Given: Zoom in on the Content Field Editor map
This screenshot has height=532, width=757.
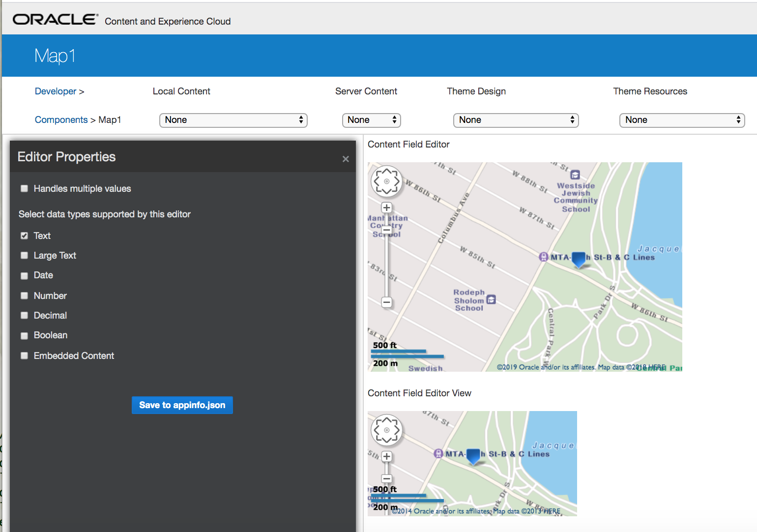Looking at the screenshot, I should [387, 207].
